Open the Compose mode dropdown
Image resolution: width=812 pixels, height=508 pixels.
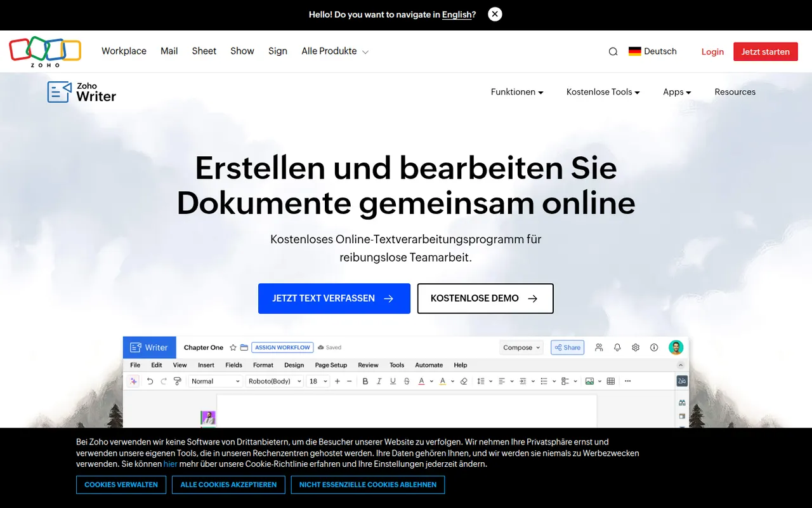(522, 347)
